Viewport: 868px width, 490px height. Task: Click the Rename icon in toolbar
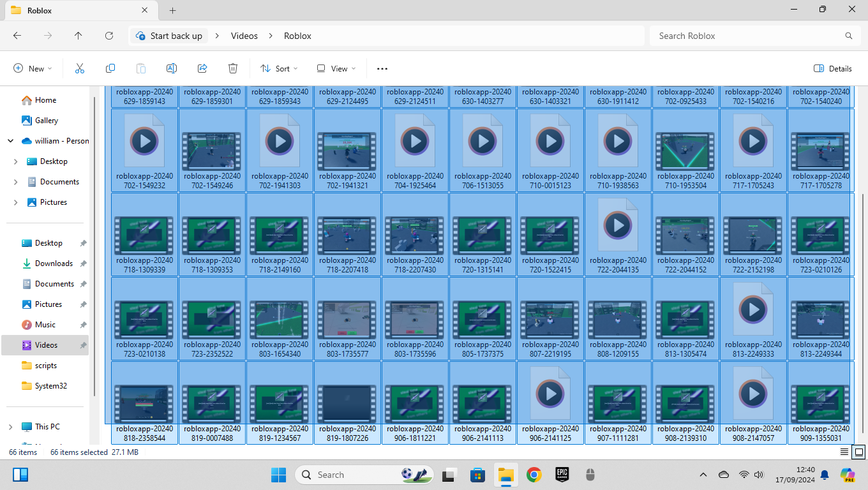click(172, 68)
